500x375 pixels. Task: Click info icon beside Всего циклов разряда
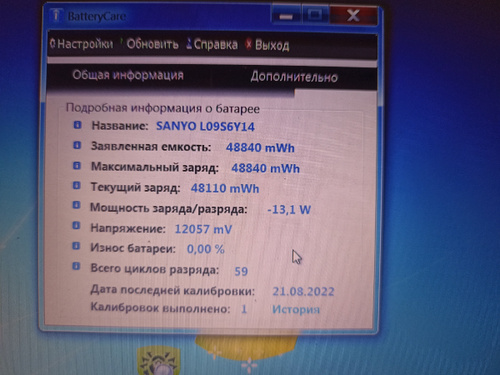coord(76,266)
